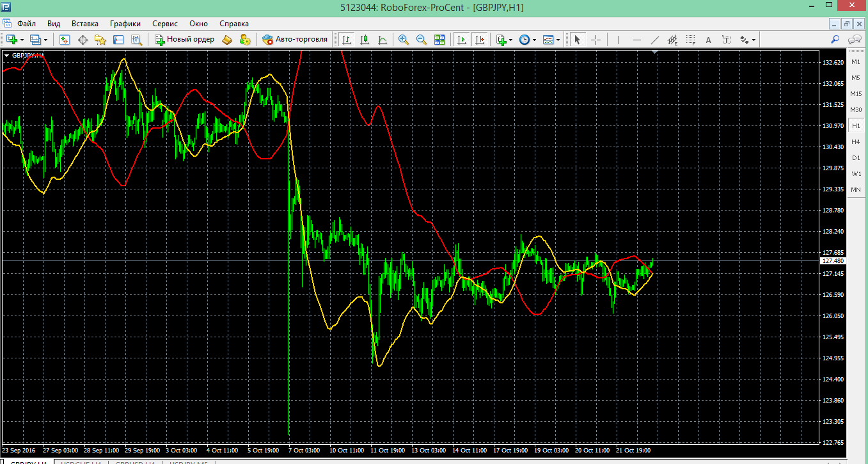Open the Графики menu
868x464 pixels.
[125, 24]
